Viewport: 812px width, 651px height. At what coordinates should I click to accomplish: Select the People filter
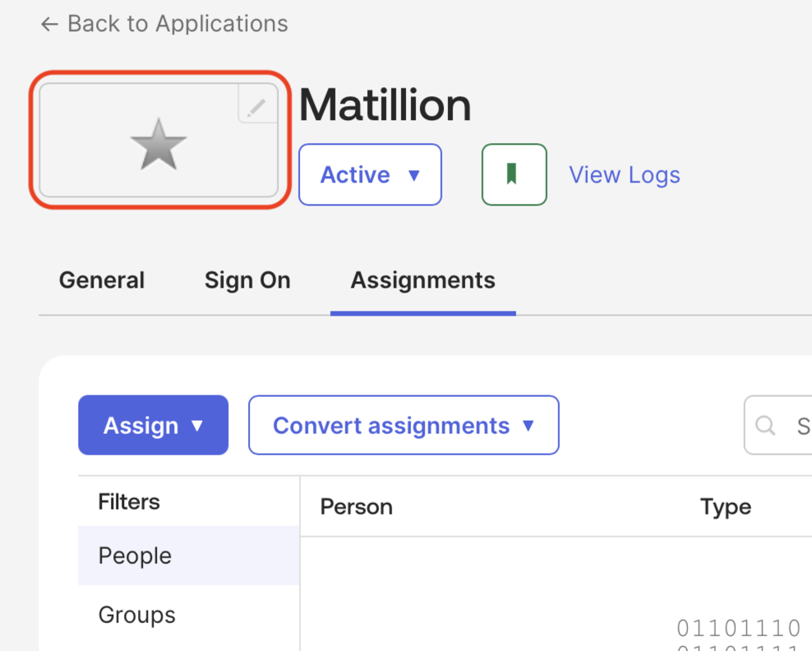click(x=135, y=556)
